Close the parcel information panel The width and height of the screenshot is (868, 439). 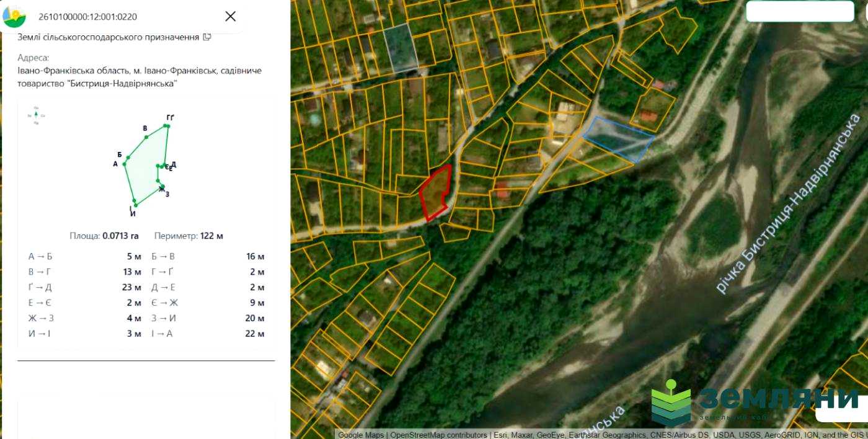pyautogui.click(x=230, y=16)
